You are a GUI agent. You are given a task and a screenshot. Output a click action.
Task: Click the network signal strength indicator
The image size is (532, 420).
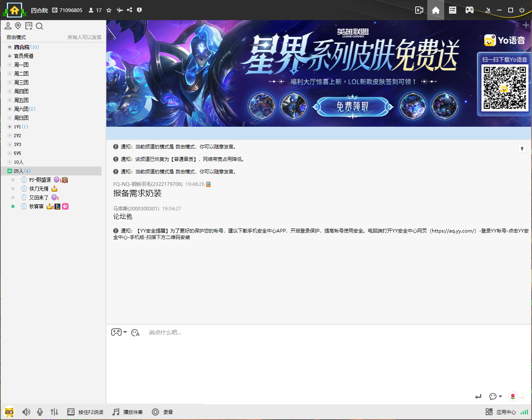coord(524,412)
